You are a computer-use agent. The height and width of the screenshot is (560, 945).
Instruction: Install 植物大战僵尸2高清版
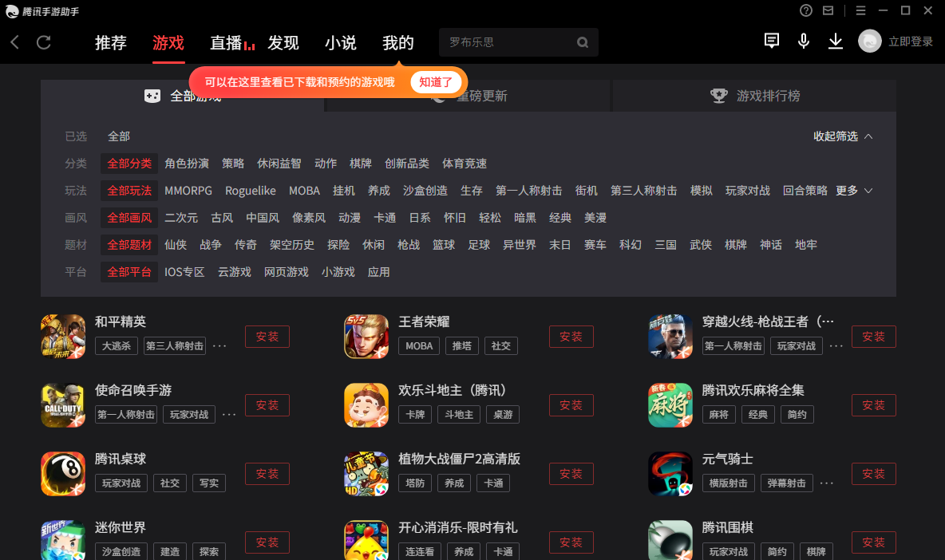(x=571, y=474)
